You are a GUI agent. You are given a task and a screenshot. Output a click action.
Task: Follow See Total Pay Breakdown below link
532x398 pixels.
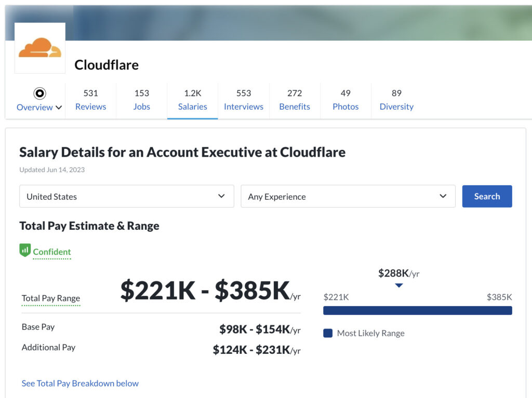pos(80,383)
